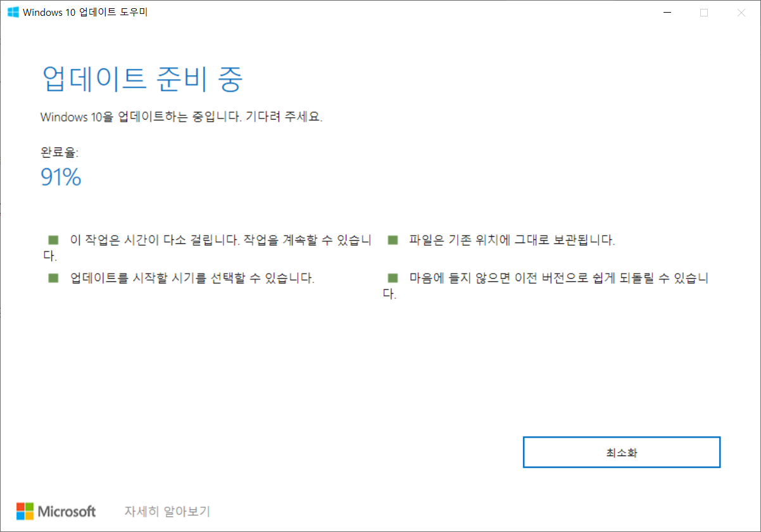Click bullet text starting '마음에 들지 않으면 이전 버전으로'

pyautogui.click(x=546, y=286)
